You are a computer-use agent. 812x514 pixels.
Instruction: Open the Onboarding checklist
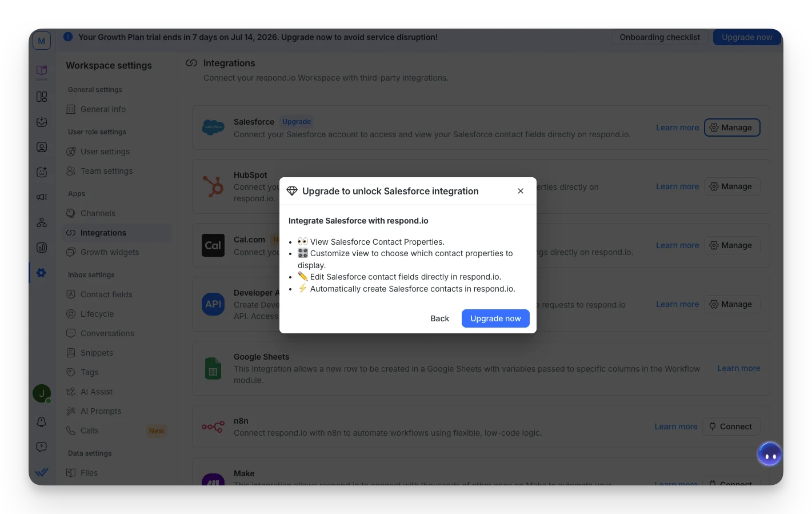(x=659, y=37)
